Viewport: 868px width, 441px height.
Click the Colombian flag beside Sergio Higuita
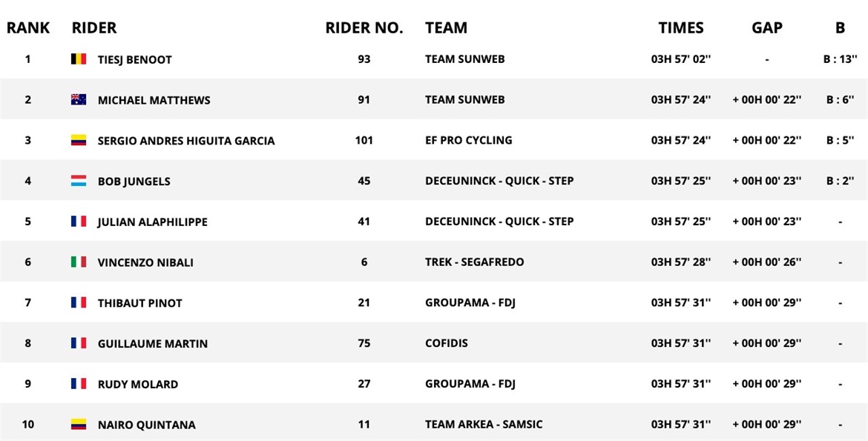click(x=79, y=140)
